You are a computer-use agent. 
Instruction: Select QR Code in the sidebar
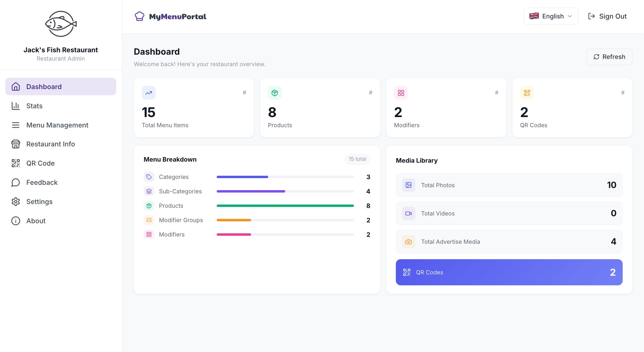point(61,163)
